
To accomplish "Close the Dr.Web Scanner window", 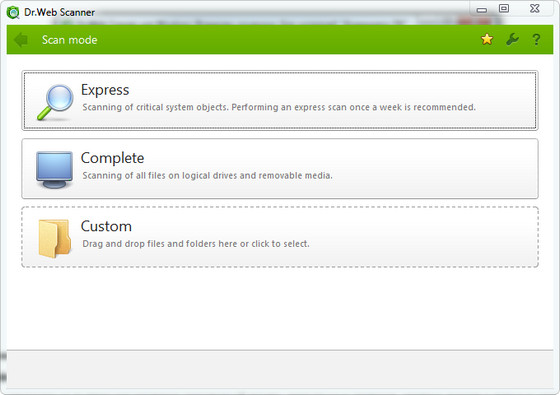I will point(534,9).
